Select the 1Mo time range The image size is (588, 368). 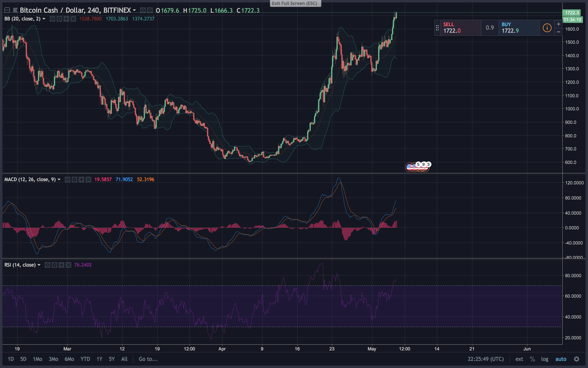pyautogui.click(x=37, y=359)
